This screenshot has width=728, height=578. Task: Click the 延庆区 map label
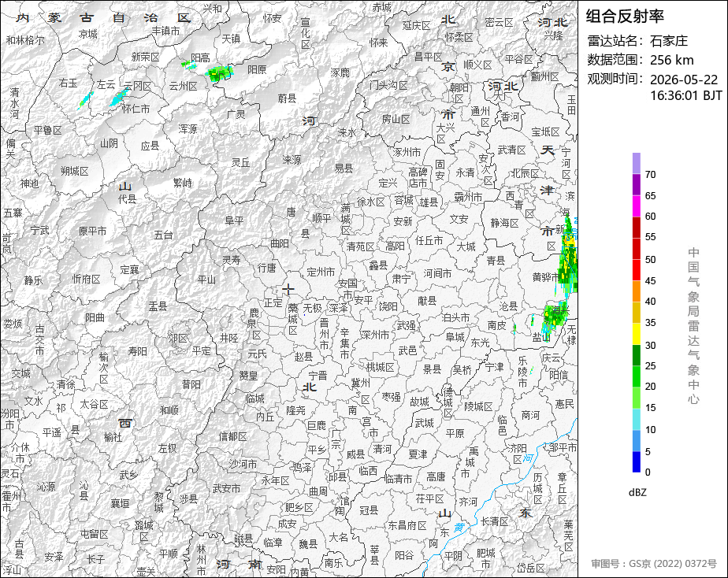[x=417, y=25]
